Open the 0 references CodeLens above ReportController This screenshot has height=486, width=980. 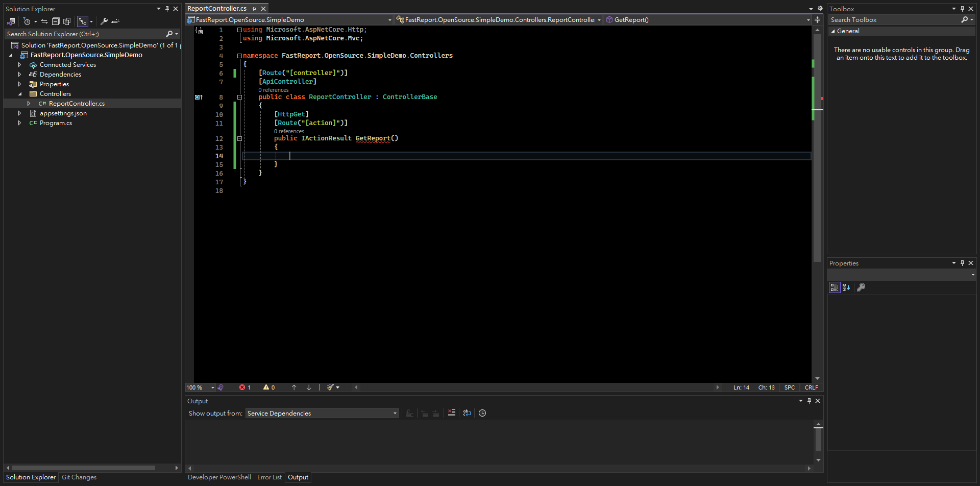[274, 90]
